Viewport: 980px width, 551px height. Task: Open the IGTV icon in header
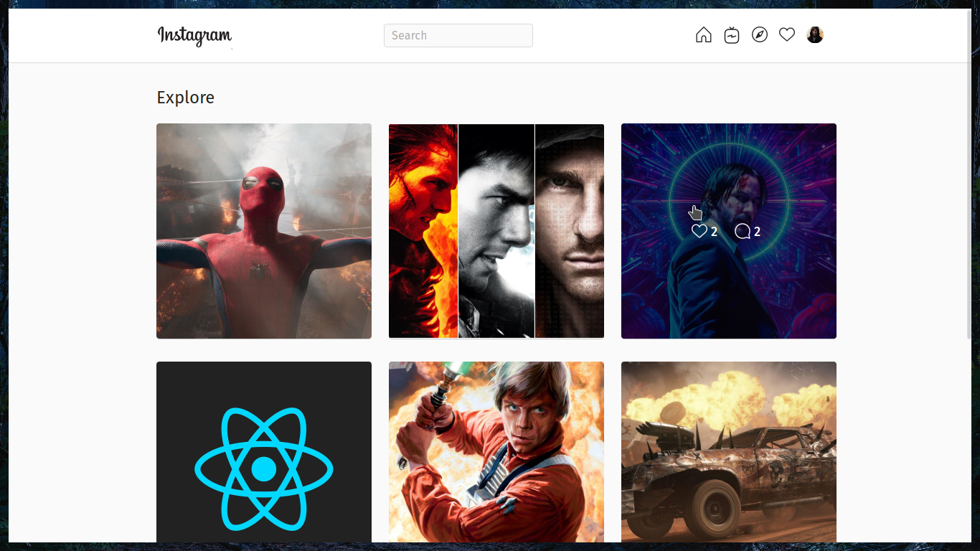(732, 34)
